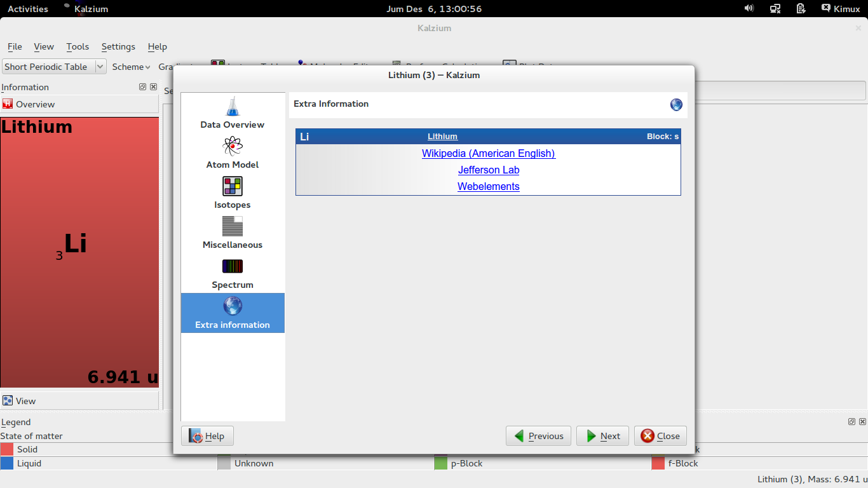This screenshot has width=868, height=488.
Task: Open the Jefferson Lab link
Action: pyautogui.click(x=489, y=170)
